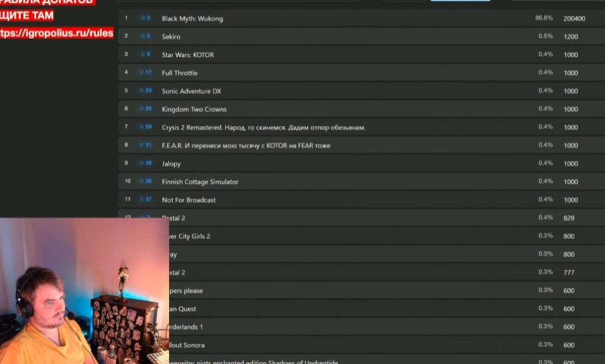Select the Borderlands 1 lot name

[x=186, y=327]
